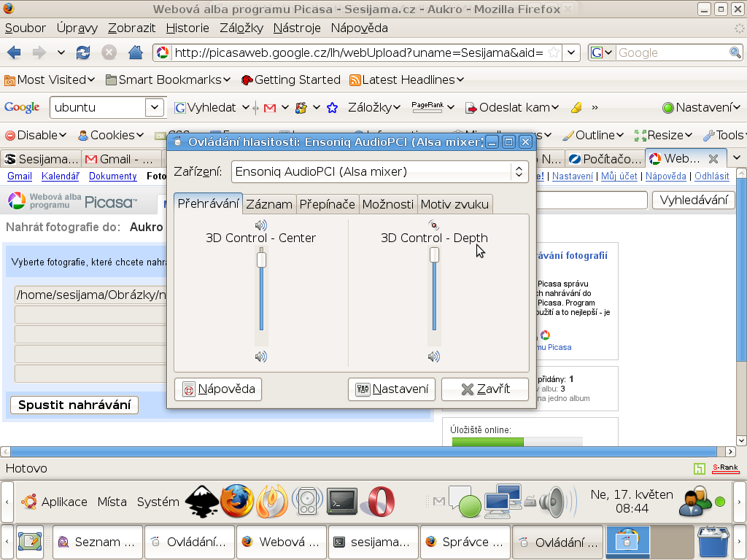This screenshot has width=747, height=560.
Task: Click the Picasa logo on the web page
Action: tap(72, 201)
